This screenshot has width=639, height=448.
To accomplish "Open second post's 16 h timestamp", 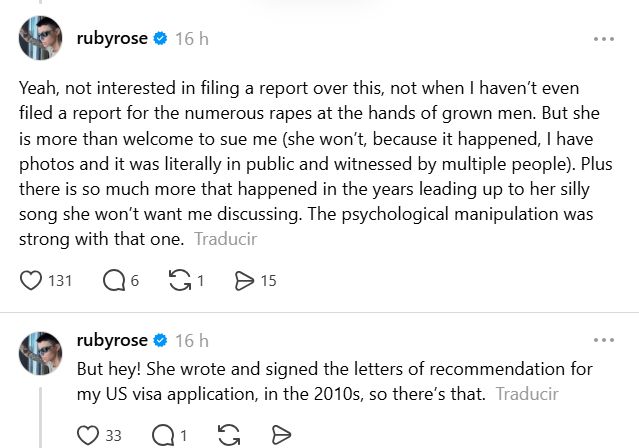I will coord(191,340).
